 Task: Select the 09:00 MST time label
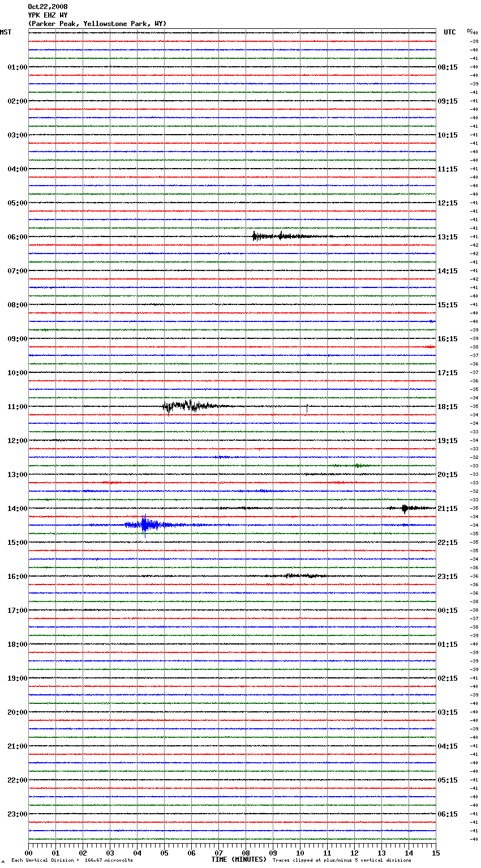(18, 339)
